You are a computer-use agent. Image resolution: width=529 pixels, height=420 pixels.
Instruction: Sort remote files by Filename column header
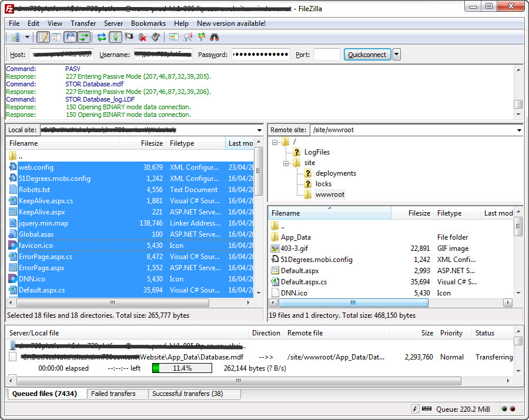(329, 213)
